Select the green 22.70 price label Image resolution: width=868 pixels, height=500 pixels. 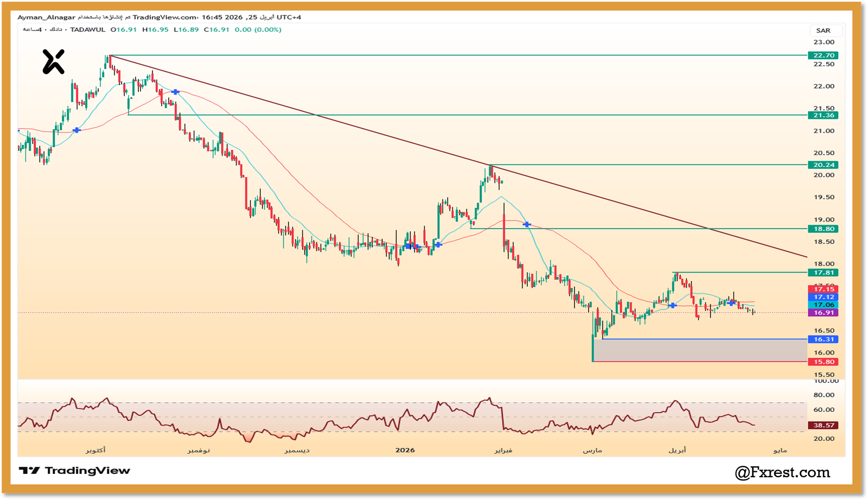click(x=823, y=55)
